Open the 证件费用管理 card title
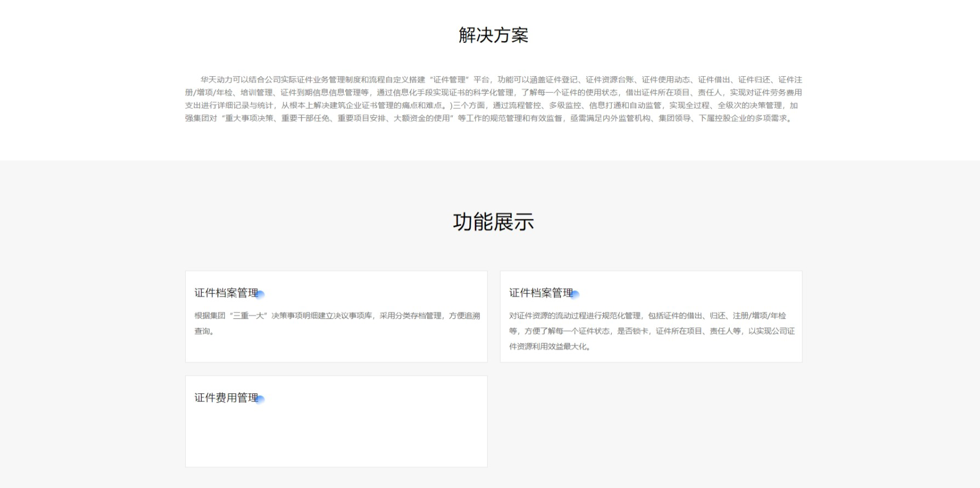Image resolution: width=980 pixels, height=488 pixels. [226, 398]
